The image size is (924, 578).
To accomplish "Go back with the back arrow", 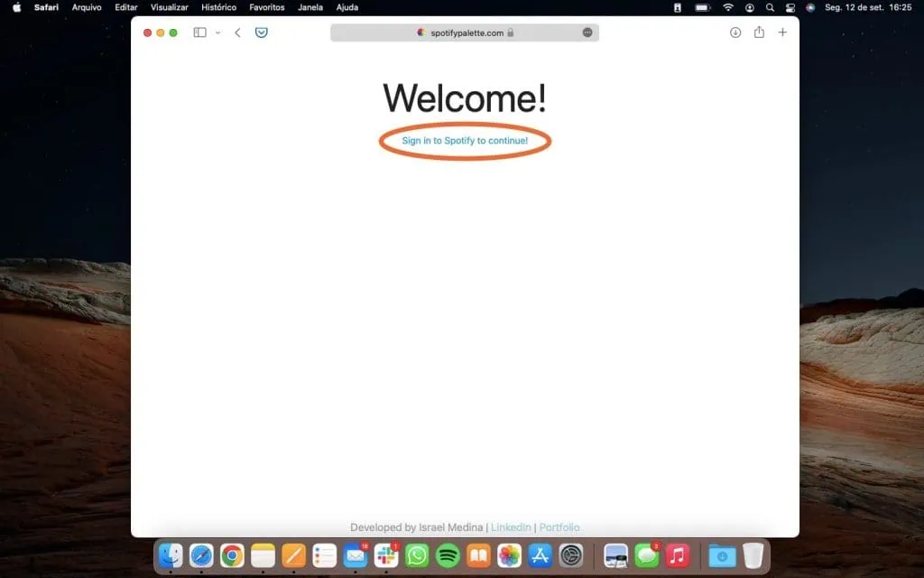I will (237, 33).
